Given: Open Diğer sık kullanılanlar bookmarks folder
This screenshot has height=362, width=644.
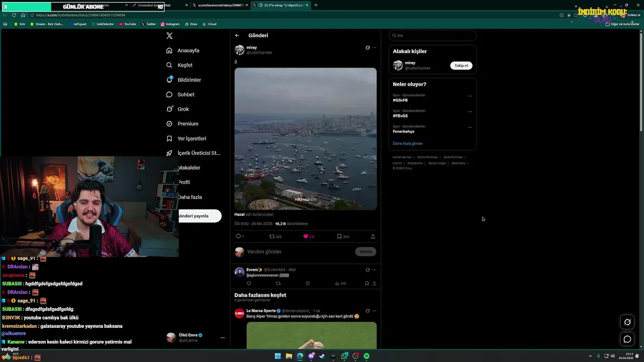Looking at the screenshot, I should point(622,24).
